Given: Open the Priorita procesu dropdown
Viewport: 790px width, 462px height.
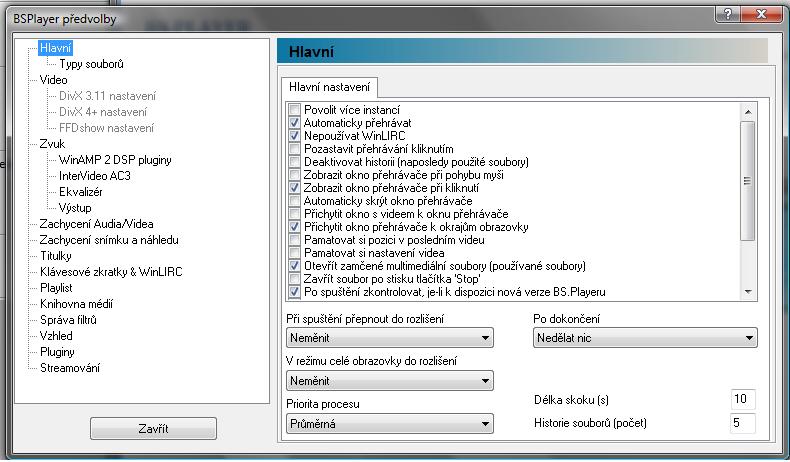Looking at the screenshot, I should click(x=389, y=424).
